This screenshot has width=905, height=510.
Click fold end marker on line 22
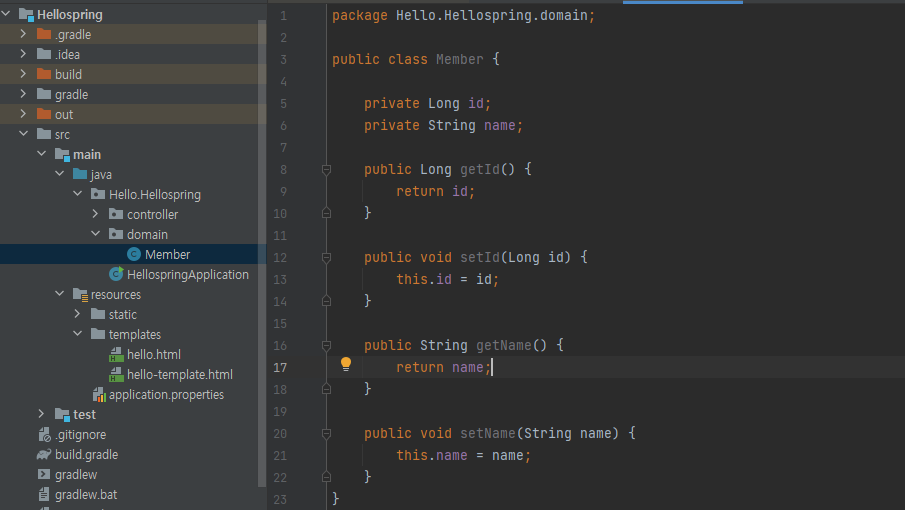326,477
